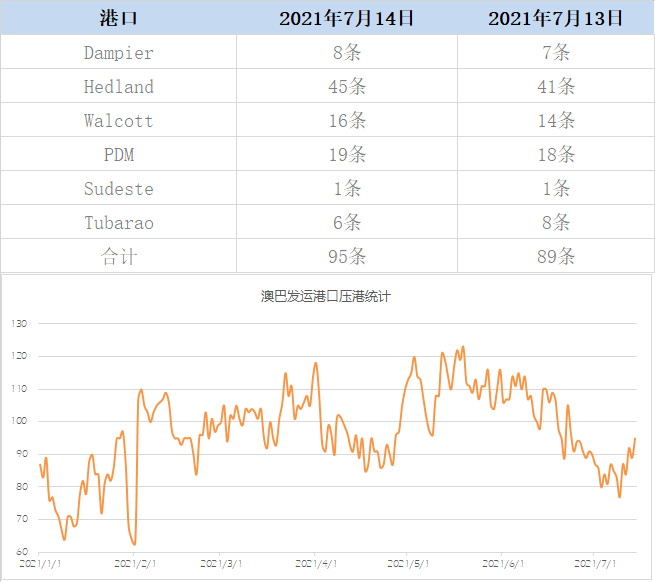The width and height of the screenshot is (655, 582).
Task: Click y-axis label 70
Action: (22, 519)
